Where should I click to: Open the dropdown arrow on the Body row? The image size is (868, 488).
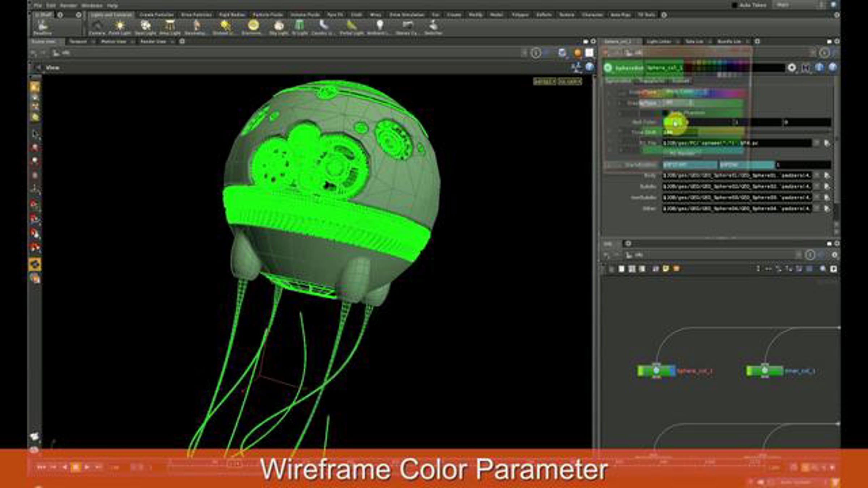click(x=817, y=176)
